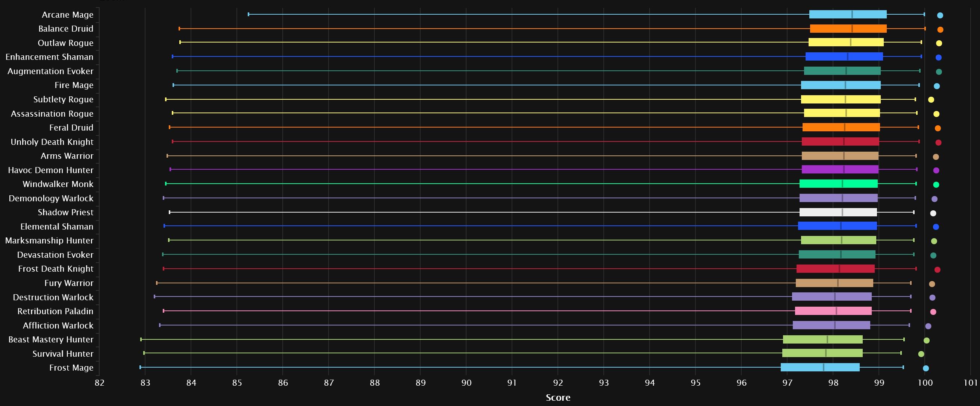Click the 95 axis tick label
980x406 pixels.
tap(695, 383)
